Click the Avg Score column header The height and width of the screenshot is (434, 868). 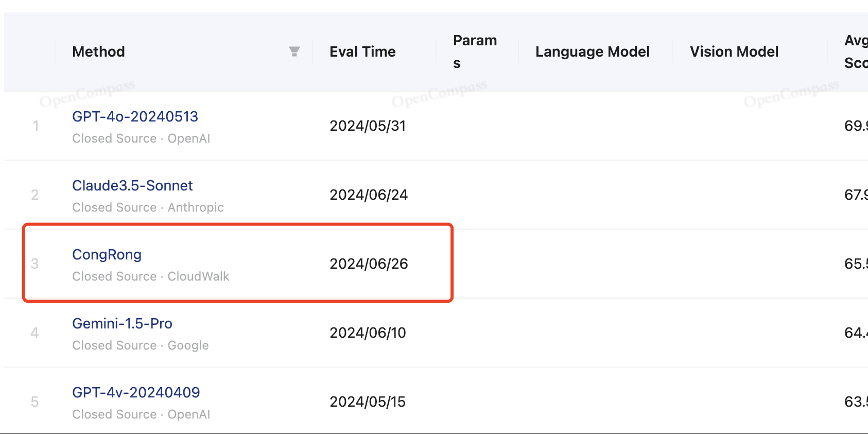(856, 51)
